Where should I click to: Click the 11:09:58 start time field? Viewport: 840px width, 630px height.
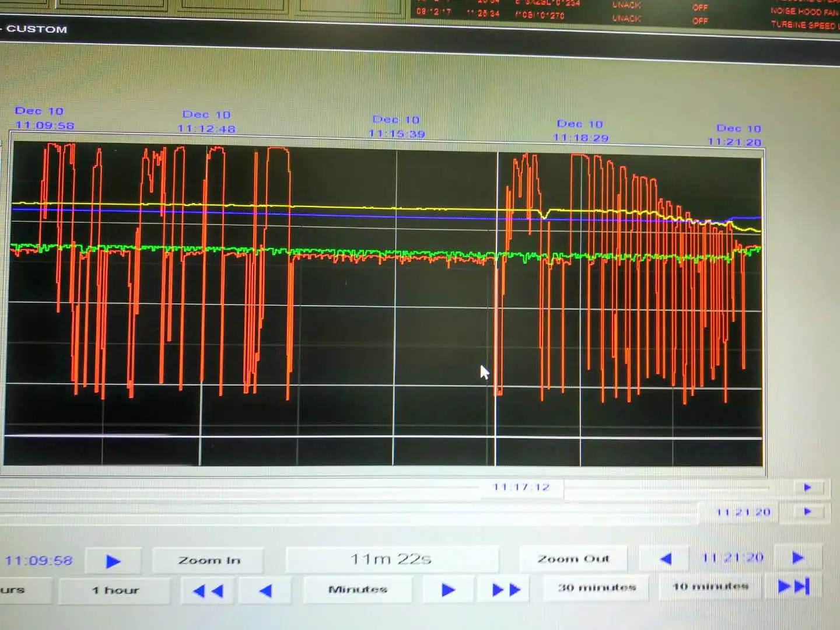(x=39, y=561)
